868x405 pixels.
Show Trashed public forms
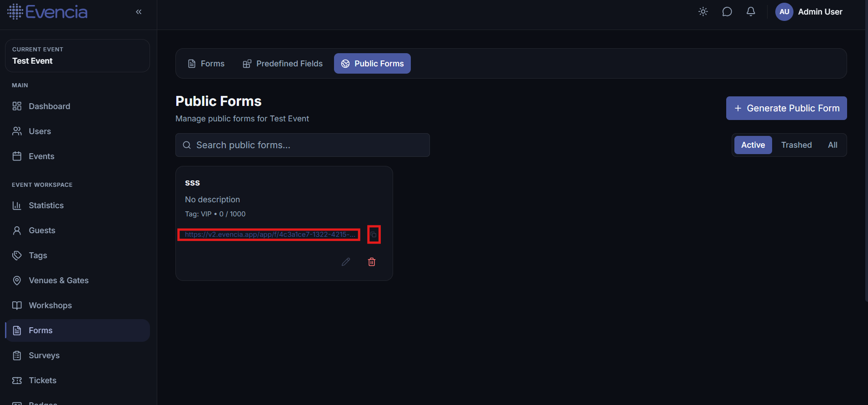tap(796, 145)
